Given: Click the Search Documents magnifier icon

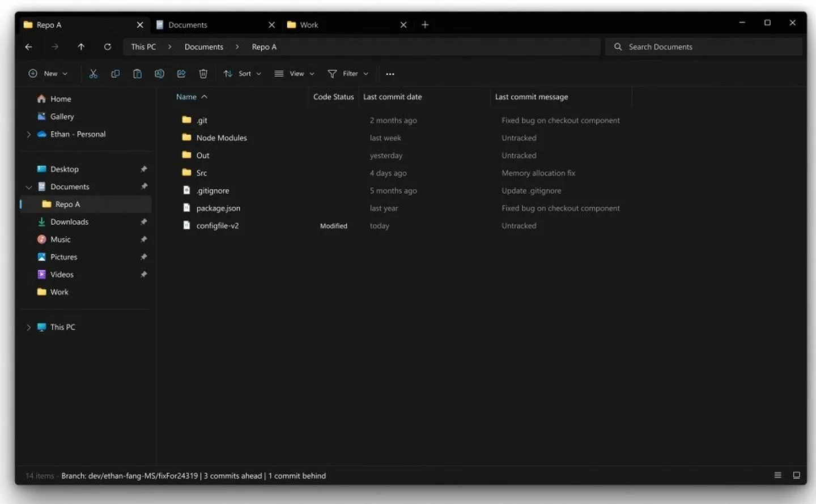Looking at the screenshot, I should [618, 47].
